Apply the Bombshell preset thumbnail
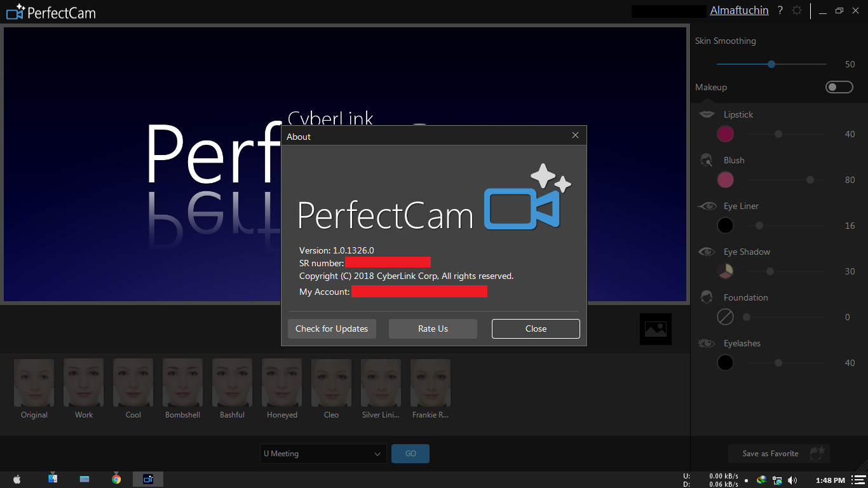 pyautogui.click(x=182, y=382)
